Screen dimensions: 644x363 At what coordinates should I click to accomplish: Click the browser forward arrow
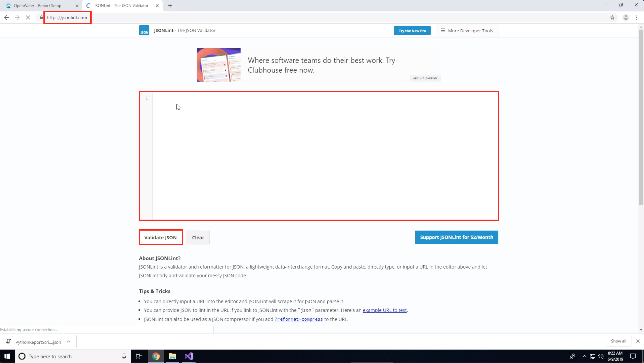[x=17, y=17]
